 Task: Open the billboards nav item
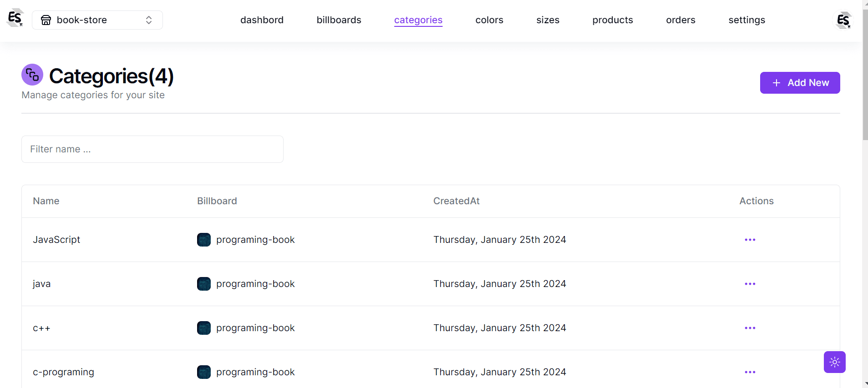(339, 20)
